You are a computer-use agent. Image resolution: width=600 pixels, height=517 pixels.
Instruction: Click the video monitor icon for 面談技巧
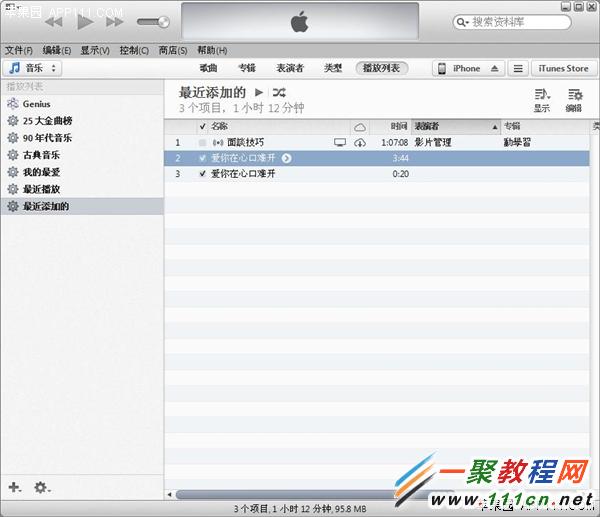click(340, 143)
